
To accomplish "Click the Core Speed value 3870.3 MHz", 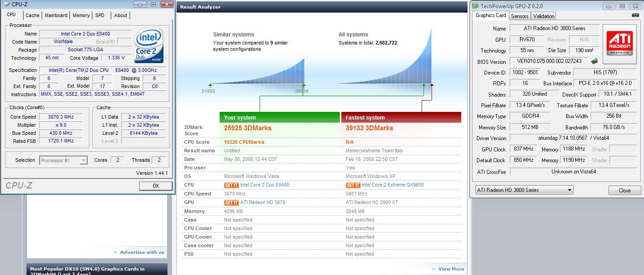I will (x=61, y=117).
